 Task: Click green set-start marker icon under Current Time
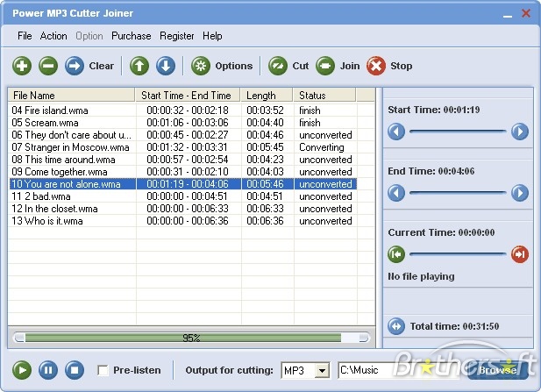(396, 254)
